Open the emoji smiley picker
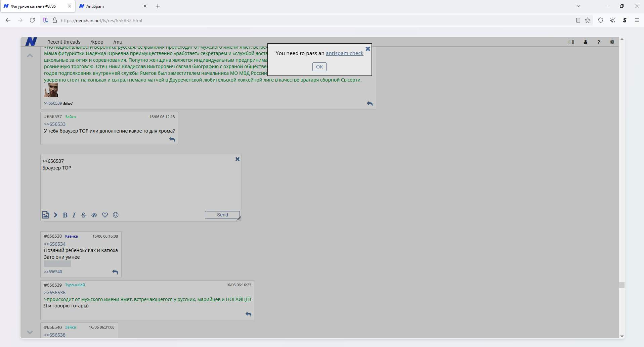Screen dimensions: 644x347 coord(116,215)
